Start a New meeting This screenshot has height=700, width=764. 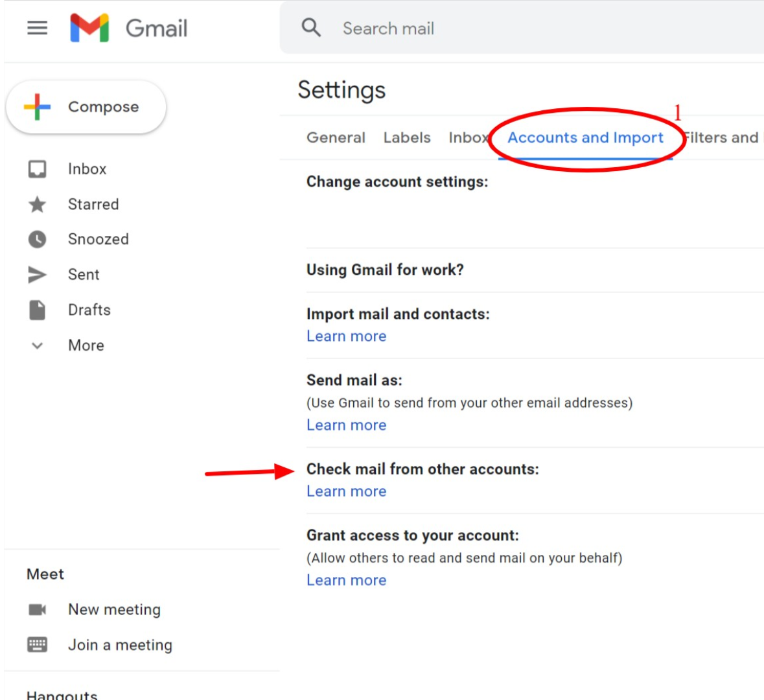114,610
